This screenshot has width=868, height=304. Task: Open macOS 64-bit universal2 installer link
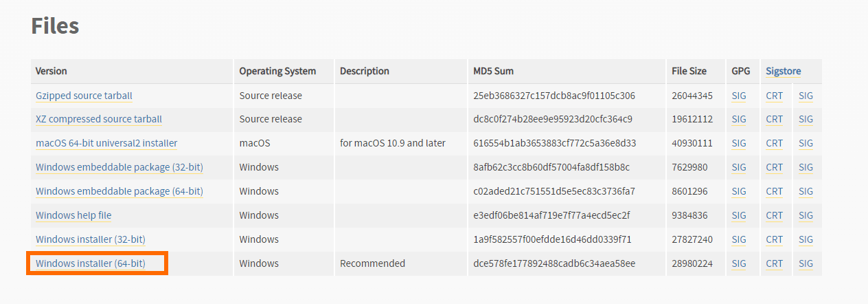[106, 143]
